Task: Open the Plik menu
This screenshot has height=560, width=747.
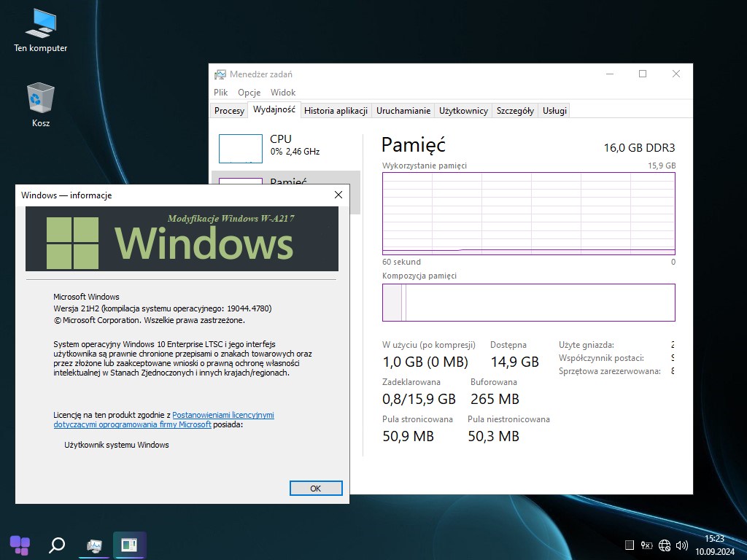Action: click(x=221, y=93)
